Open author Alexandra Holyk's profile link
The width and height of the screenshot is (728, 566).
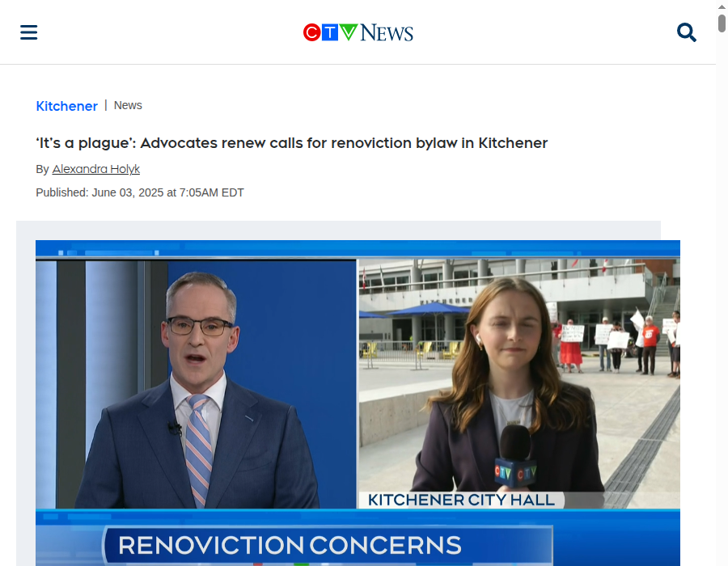[x=96, y=169]
